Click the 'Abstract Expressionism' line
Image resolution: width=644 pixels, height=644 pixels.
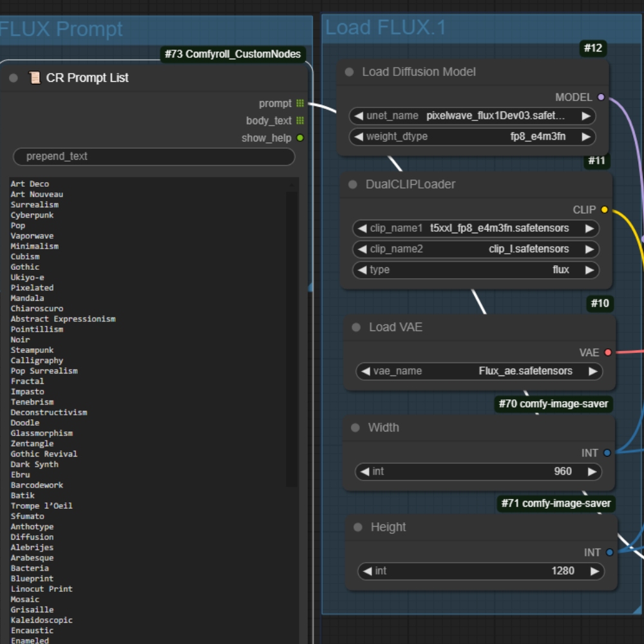pos(63,319)
